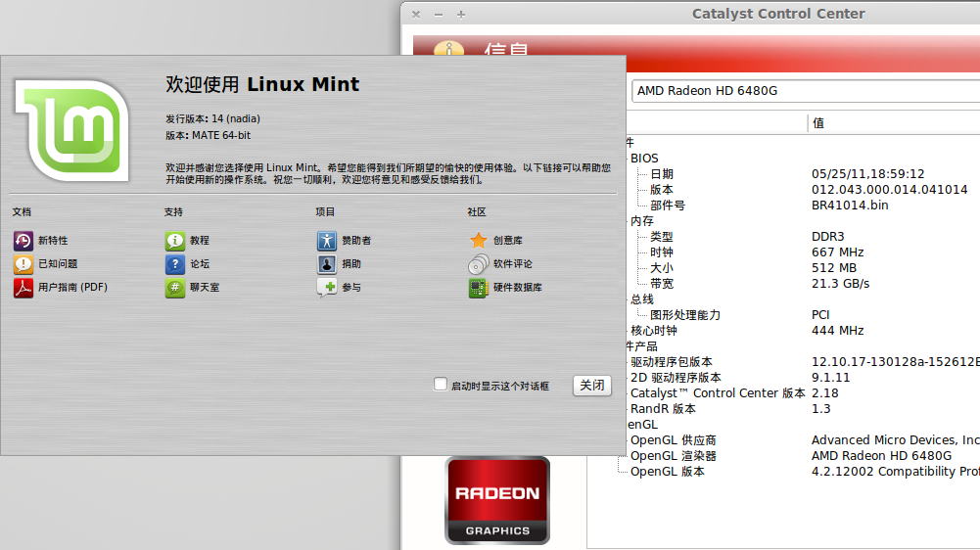Image resolution: width=980 pixels, height=550 pixels.
Task: Click the 关闭 button
Action: (592, 385)
